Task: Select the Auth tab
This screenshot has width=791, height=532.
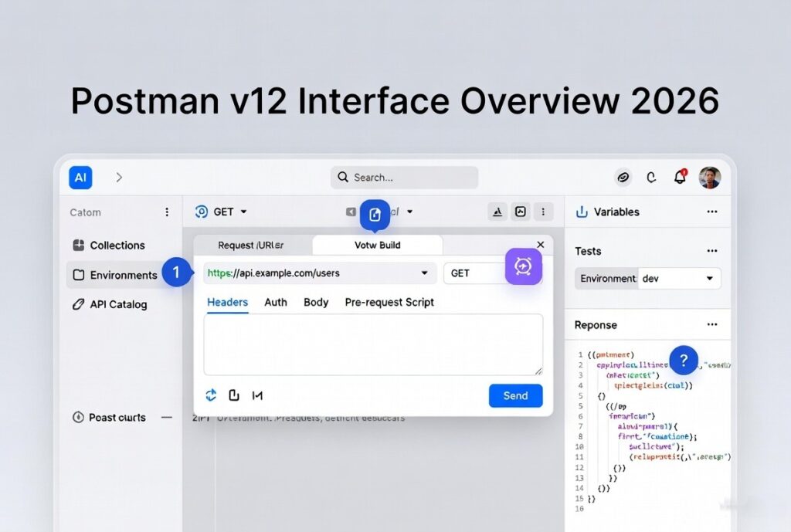Action: [276, 303]
